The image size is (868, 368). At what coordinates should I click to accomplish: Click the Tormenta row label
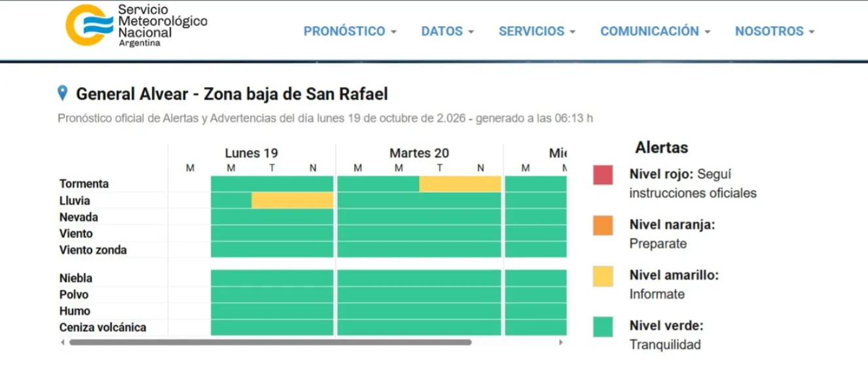(x=84, y=184)
